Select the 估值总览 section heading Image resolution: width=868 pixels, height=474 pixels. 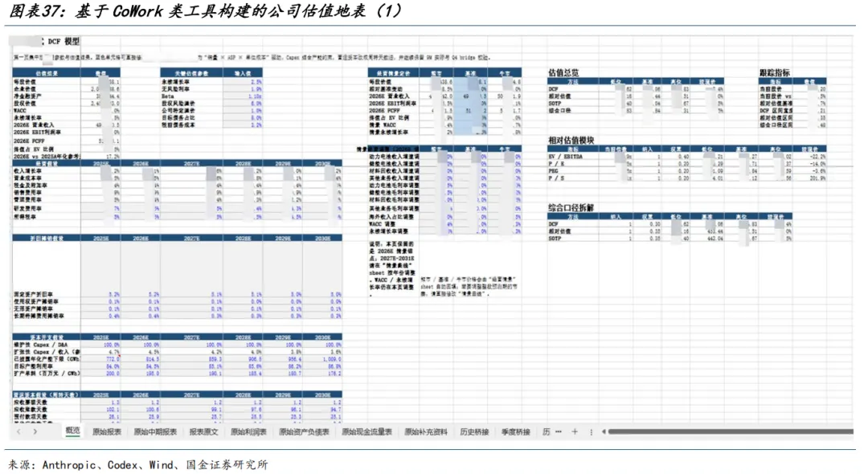coord(563,73)
